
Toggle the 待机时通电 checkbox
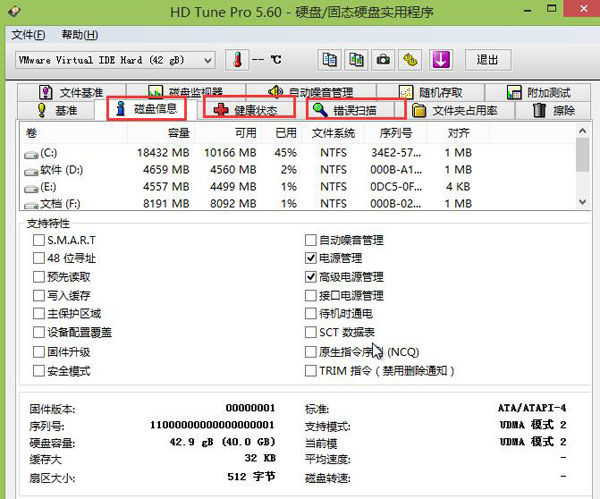pos(311,313)
